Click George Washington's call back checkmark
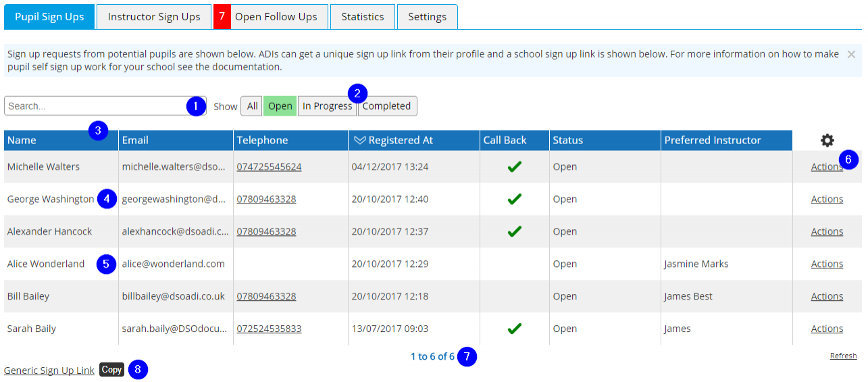Image resolution: width=868 pixels, height=382 pixels. coord(514,199)
